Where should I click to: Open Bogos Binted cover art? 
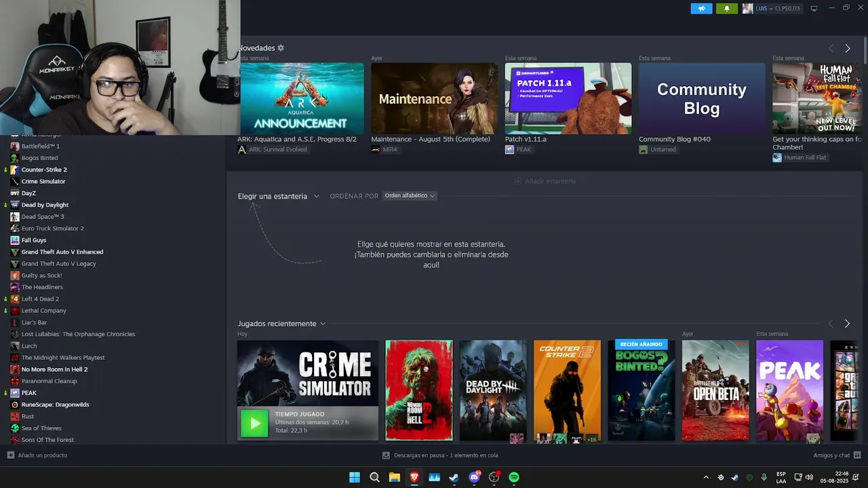(x=642, y=390)
